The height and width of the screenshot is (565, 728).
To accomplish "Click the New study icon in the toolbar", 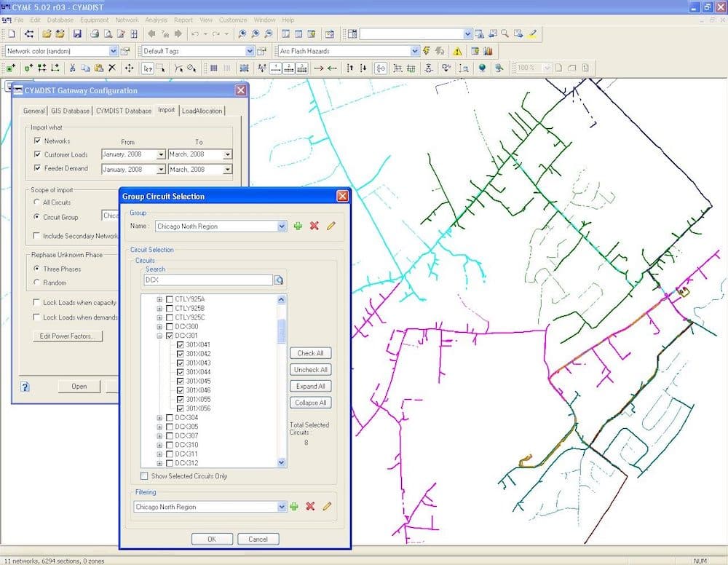I will click(12, 34).
